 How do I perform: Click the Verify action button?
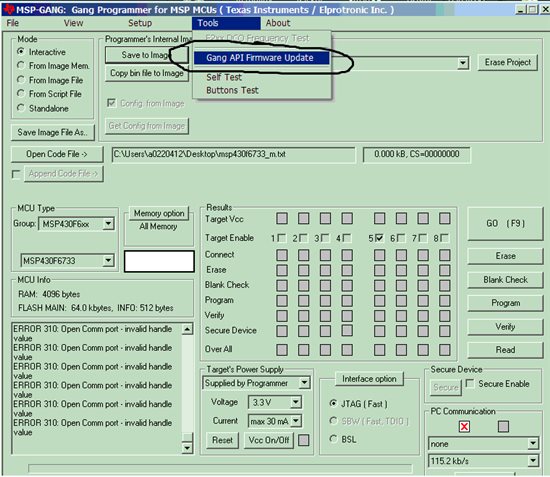(505, 327)
